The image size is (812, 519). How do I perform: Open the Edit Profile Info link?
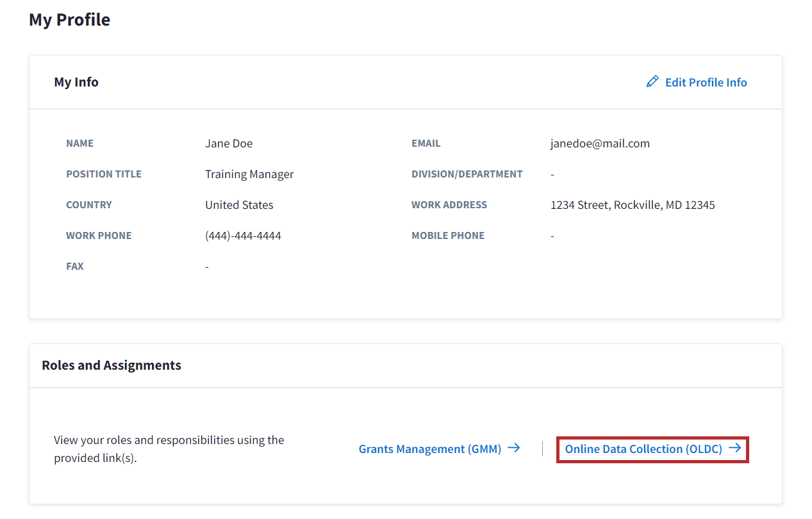coord(706,82)
